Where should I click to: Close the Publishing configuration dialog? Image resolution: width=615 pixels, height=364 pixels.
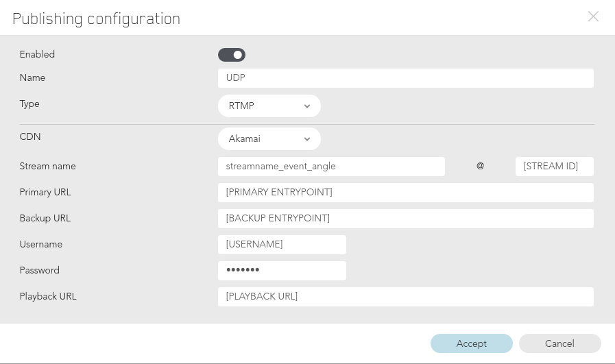tap(593, 16)
